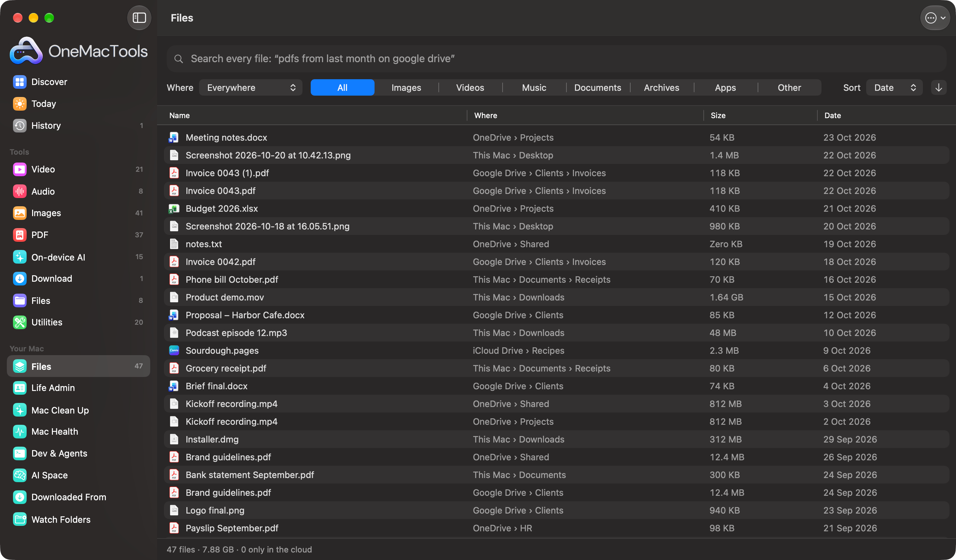Select the Product demo.mov file

point(556,297)
